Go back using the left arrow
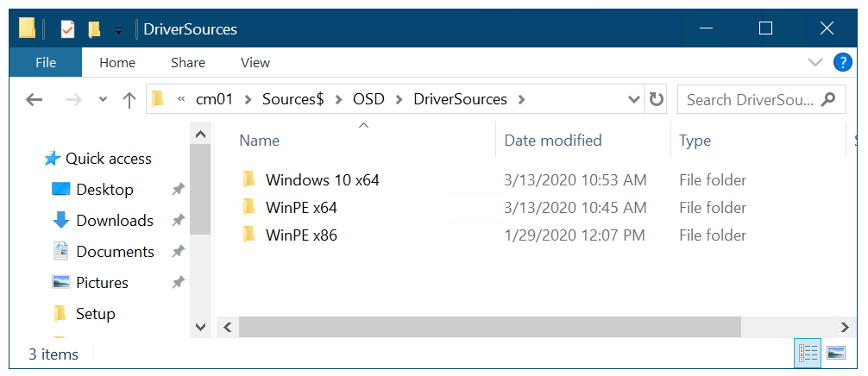868x376 pixels. (x=35, y=100)
